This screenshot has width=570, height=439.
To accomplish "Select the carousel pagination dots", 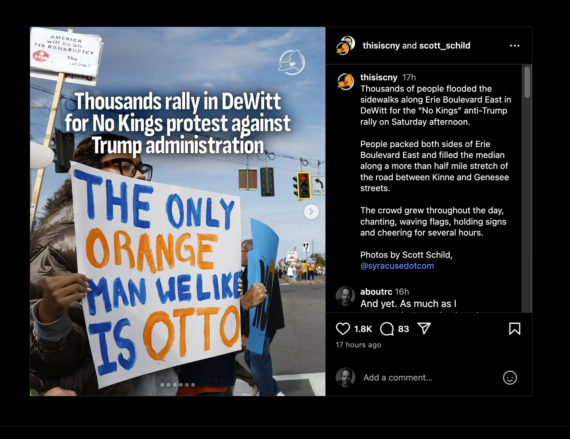I will [x=178, y=384].
